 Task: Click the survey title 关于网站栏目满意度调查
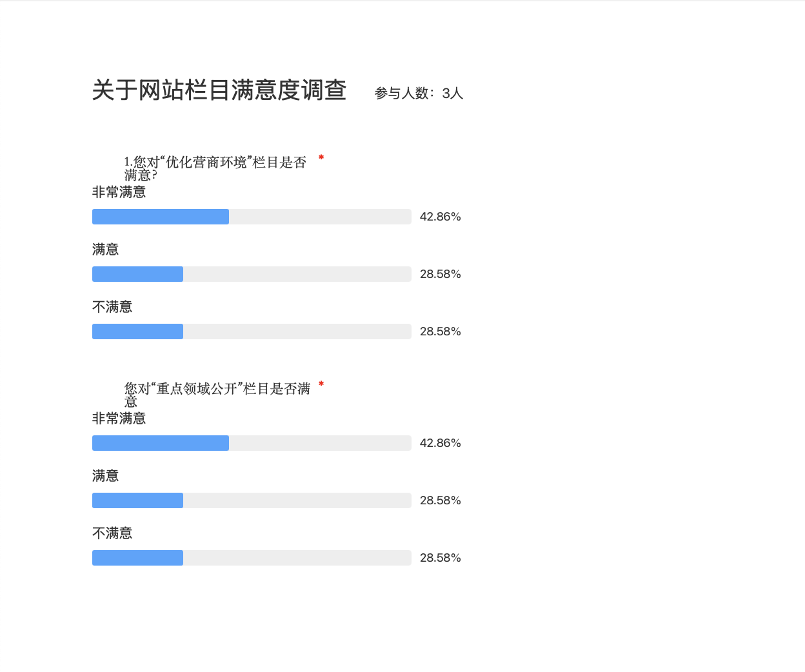coord(219,90)
